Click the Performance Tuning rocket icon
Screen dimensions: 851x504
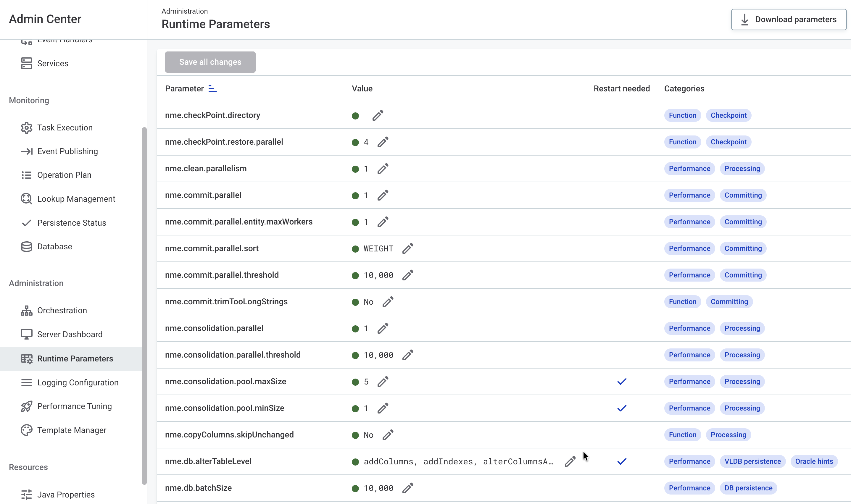(x=27, y=406)
